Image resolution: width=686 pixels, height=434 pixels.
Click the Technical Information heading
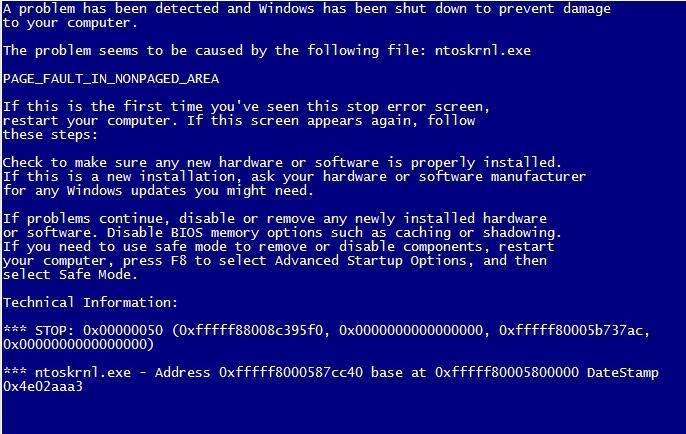[x=91, y=302]
